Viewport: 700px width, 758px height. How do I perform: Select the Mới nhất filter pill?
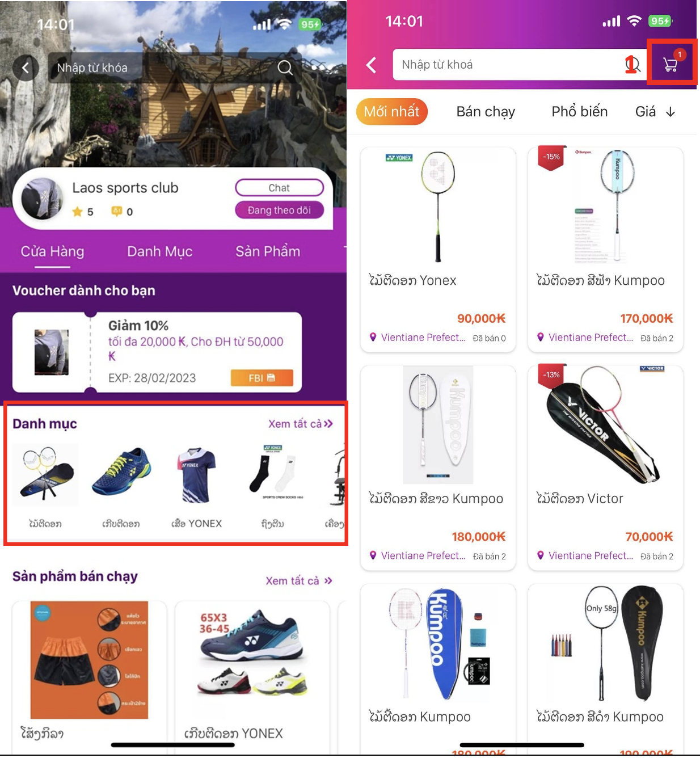click(x=392, y=112)
